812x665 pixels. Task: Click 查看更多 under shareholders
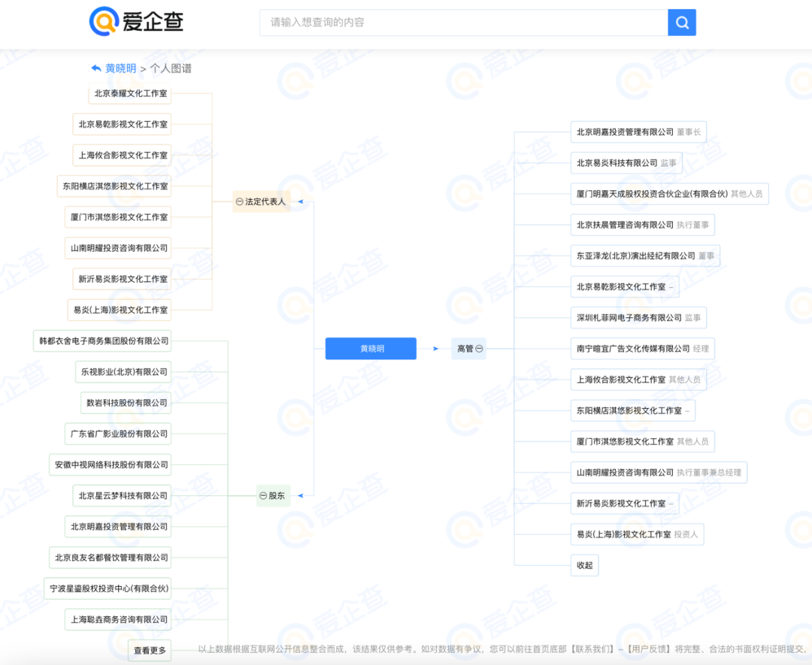tap(150, 651)
